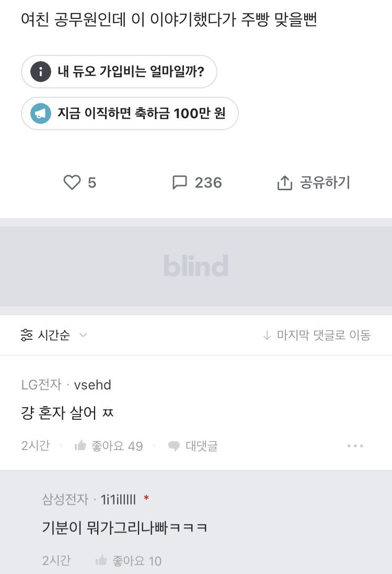The image size is (392, 574).
Task: Toggle the post like count 5
Action: [x=92, y=182]
